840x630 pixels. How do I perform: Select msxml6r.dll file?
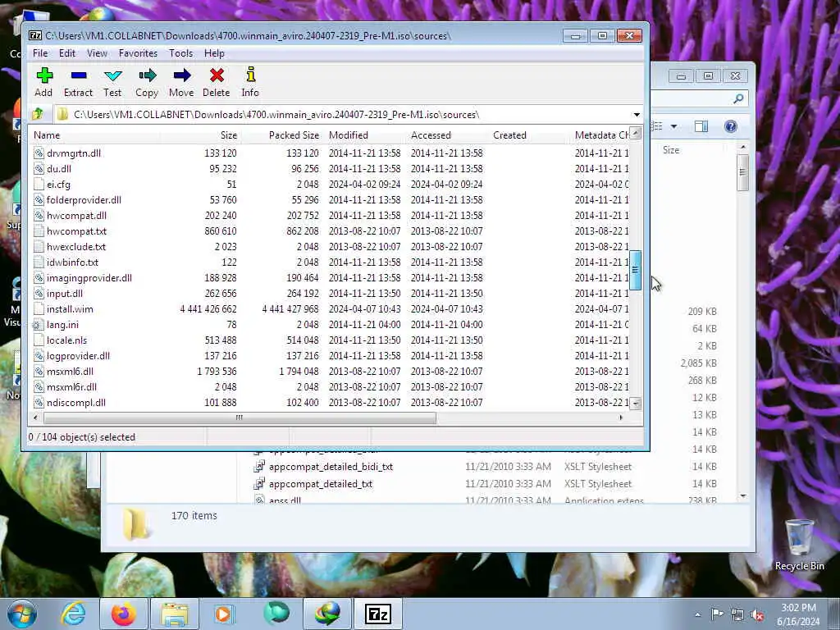[x=71, y=387]
